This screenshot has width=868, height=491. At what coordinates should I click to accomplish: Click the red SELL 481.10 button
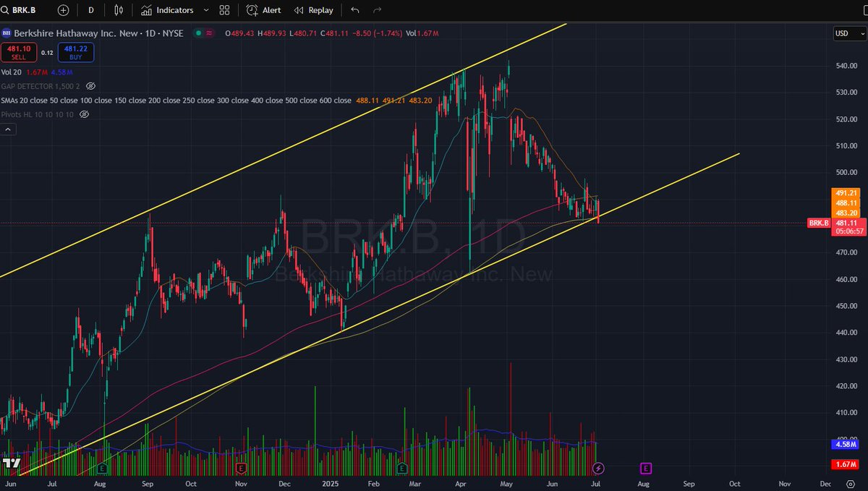tap(19, 52)
